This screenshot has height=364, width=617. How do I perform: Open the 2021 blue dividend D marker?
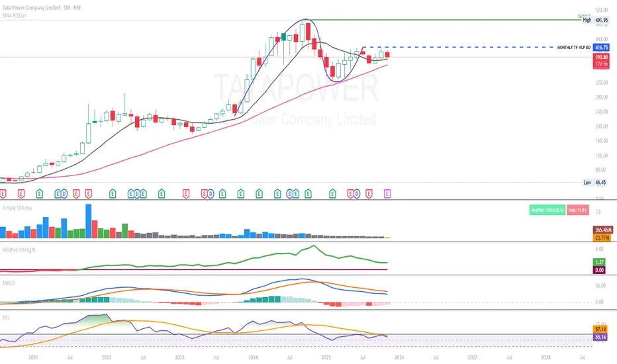coord(64,194)
